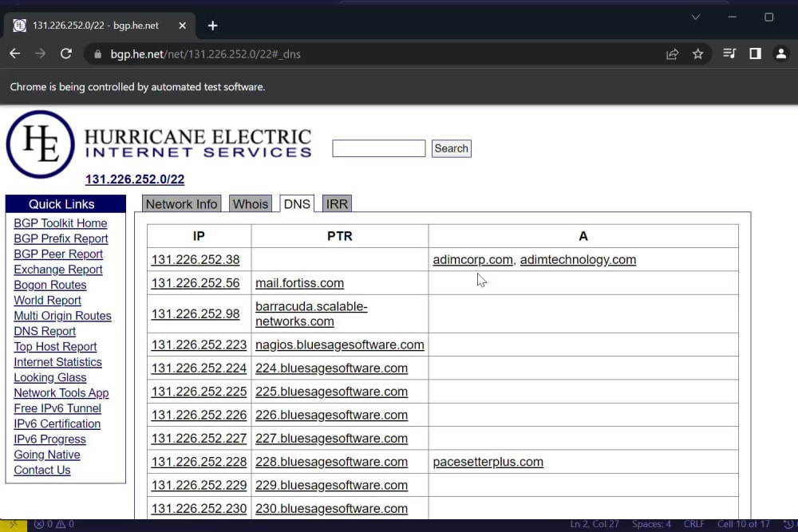Click Cell 10 of 17 status entry
Screen dimensions: 798x532
744,524
